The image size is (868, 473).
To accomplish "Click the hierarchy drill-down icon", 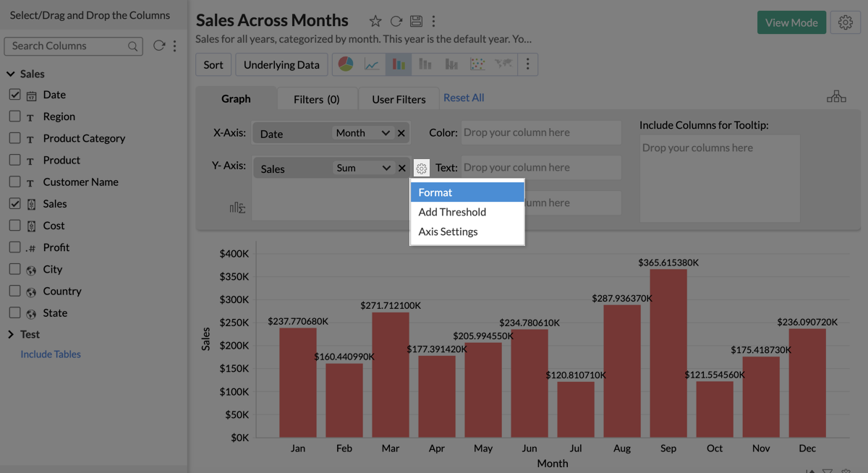I will [836, 97].
